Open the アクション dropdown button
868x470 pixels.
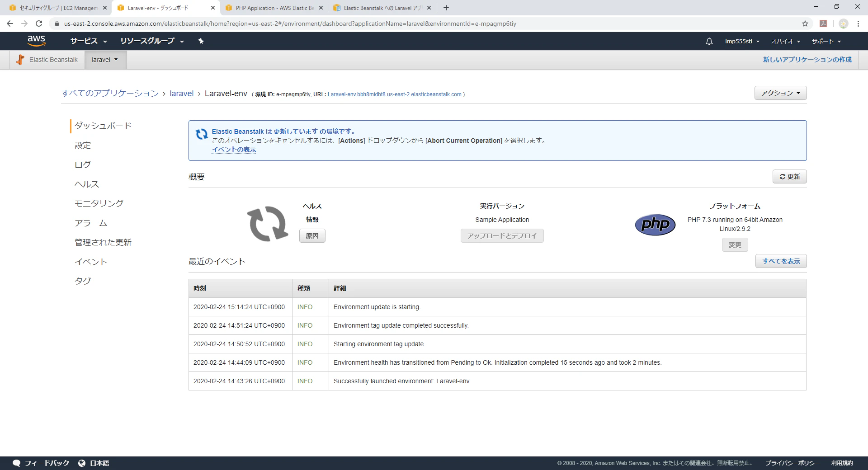pyautogui.click(x=780, y=93)
